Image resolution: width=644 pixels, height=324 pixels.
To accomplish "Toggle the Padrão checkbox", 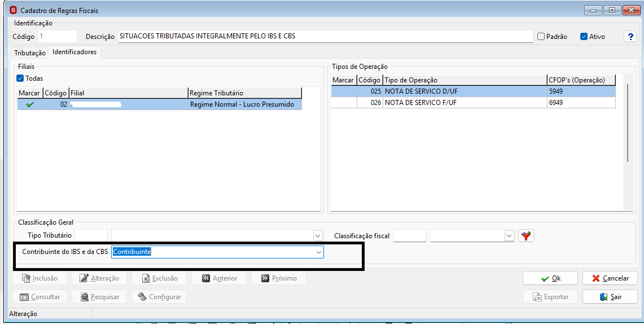I will [541, 37].
